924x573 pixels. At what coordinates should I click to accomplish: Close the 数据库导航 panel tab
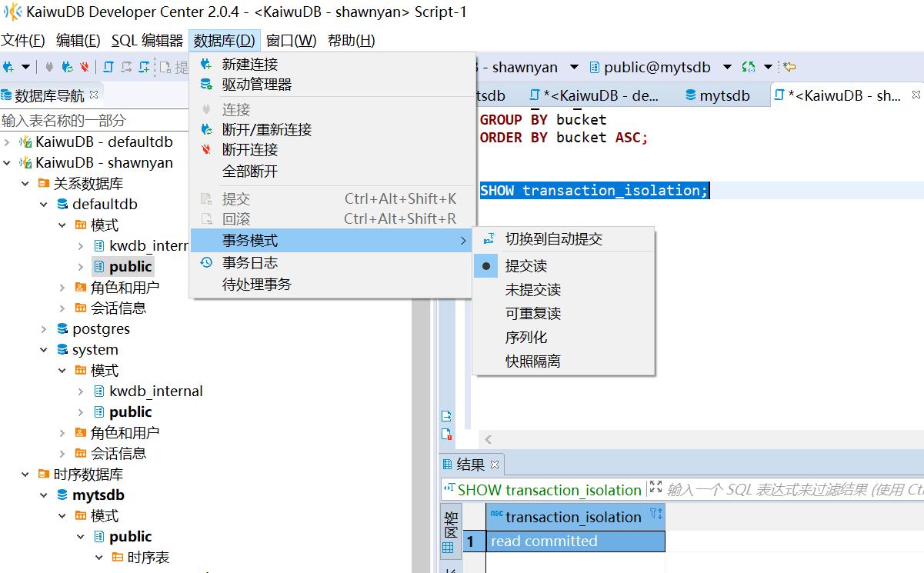click(x=94, y=94)
